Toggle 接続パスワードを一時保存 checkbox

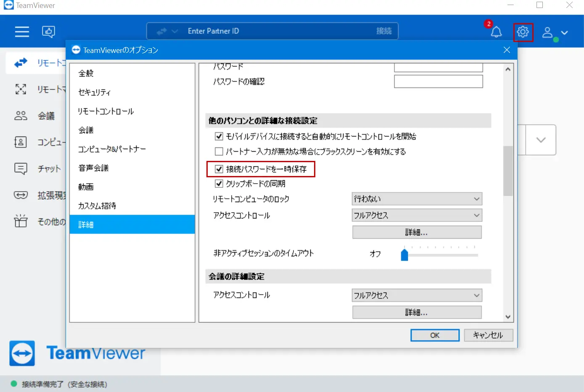click(219, 169)
